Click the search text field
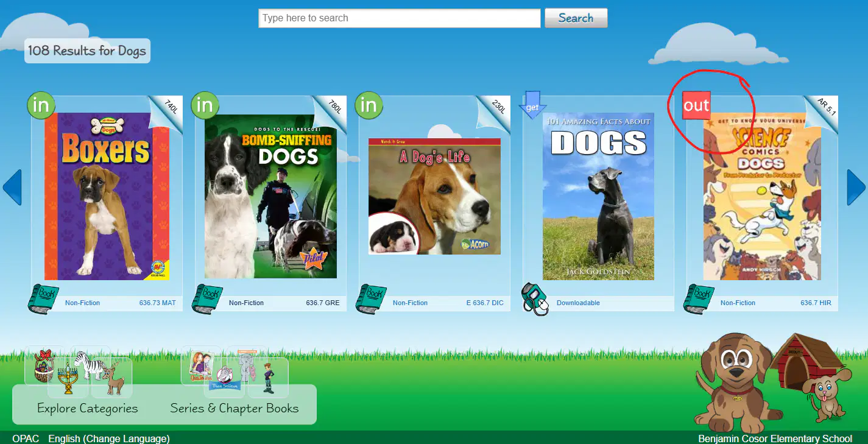The image size is (868, 444). click(x=399, y=18)
